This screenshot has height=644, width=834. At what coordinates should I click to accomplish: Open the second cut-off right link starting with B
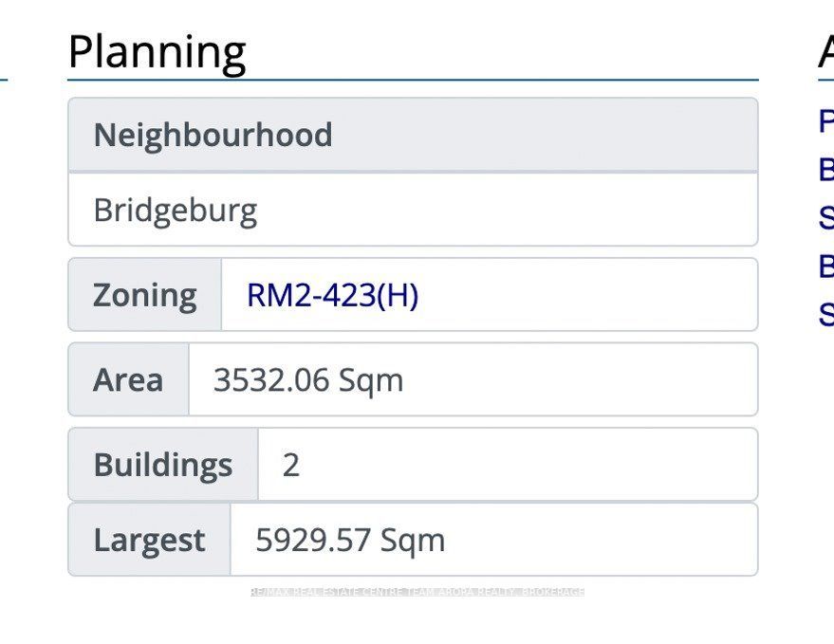pos(826,266)
